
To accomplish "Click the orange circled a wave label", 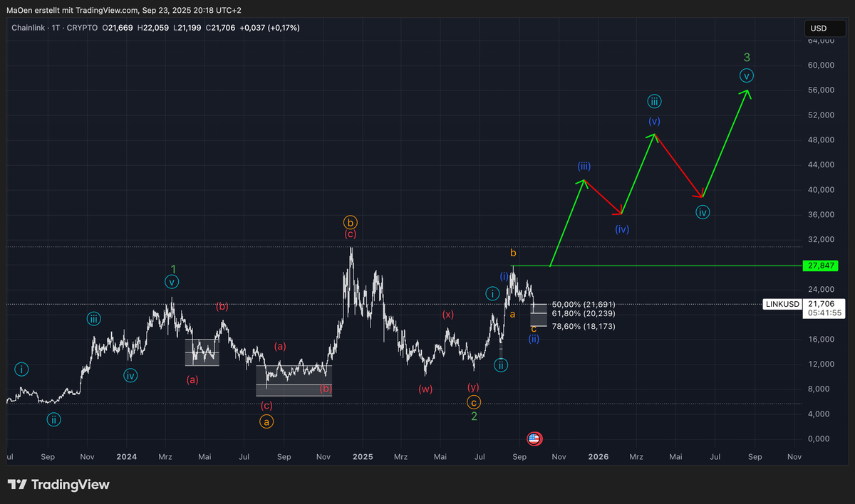I will [266, 421].
